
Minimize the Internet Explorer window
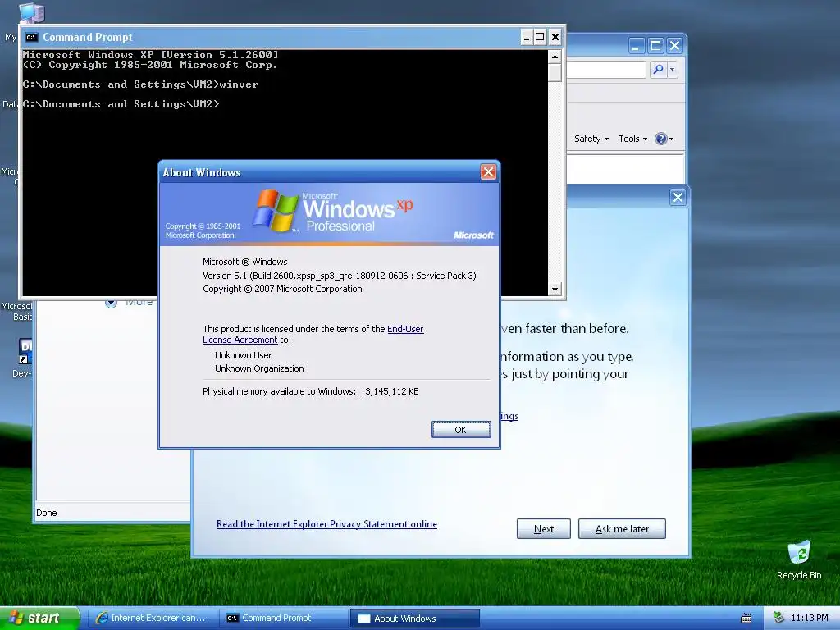coord(636,46)
